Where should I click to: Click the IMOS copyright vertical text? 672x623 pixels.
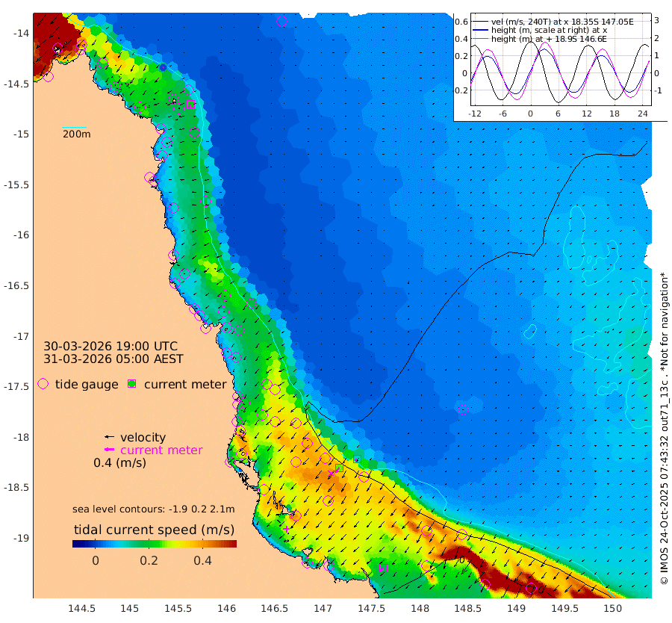coord(664,428)
